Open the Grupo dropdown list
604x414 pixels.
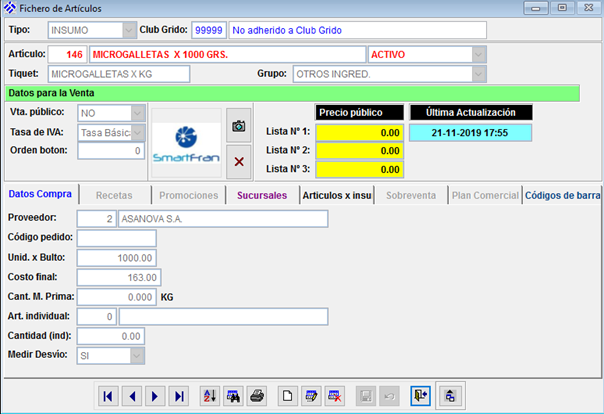pyautogui.click(x=478, y=73)
